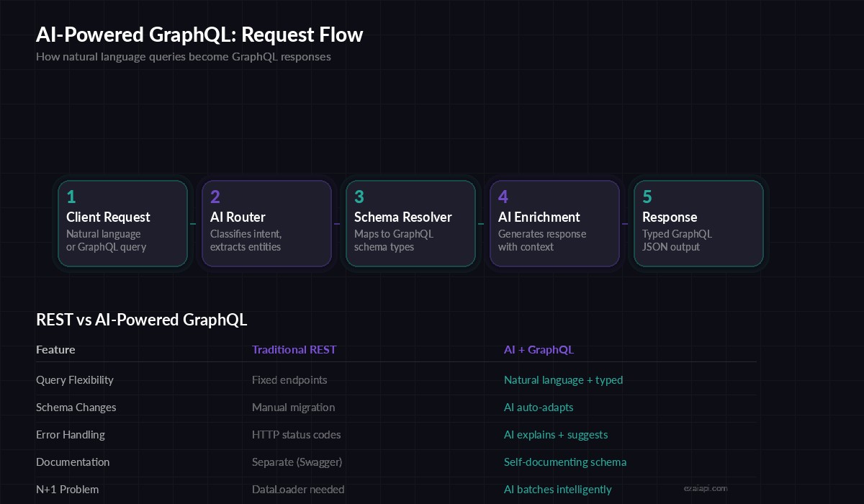864x504 pixels.
Task: Click the "AI-Powered GraphQL: Request Flow" title
Action: coord(199,34)
